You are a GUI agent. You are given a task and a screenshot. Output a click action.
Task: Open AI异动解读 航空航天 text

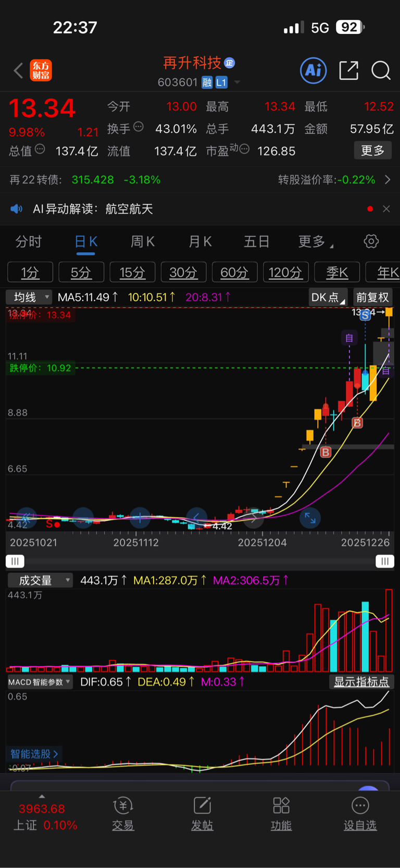[x=93, y=209]
